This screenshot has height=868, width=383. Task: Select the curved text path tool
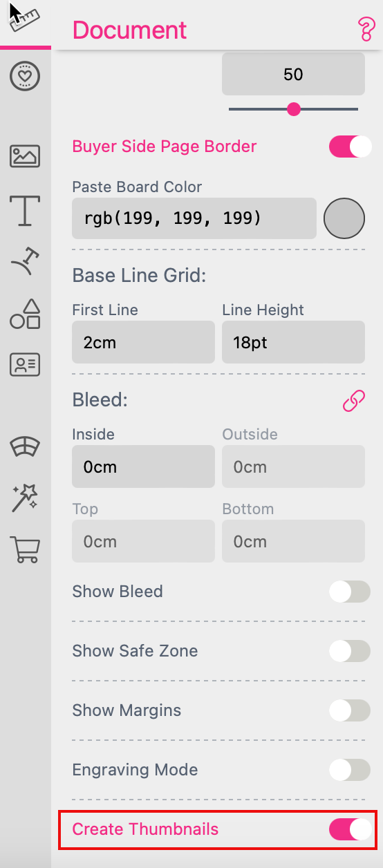click(25, 263)
